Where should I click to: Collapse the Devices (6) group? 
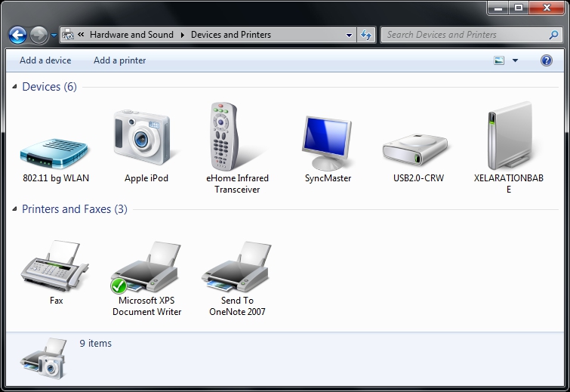[14, 87]
